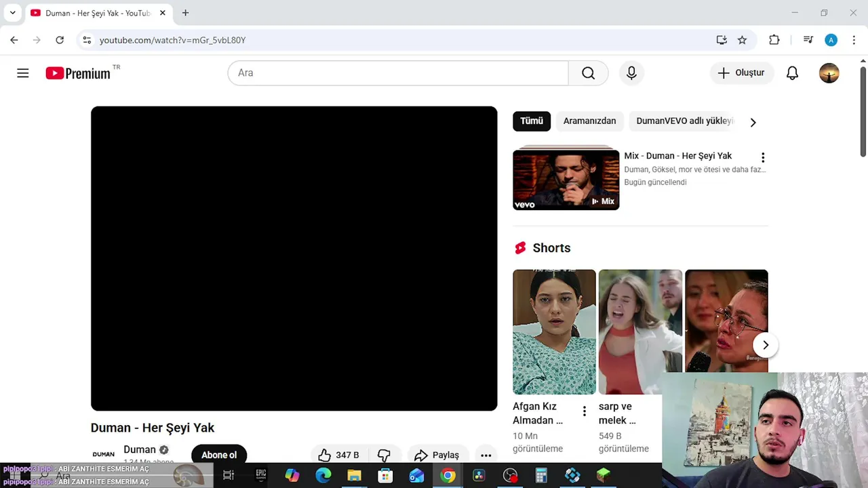
Task: Open the third Shorts thumbnail with glasses
Action: click(x=726, y=321)
